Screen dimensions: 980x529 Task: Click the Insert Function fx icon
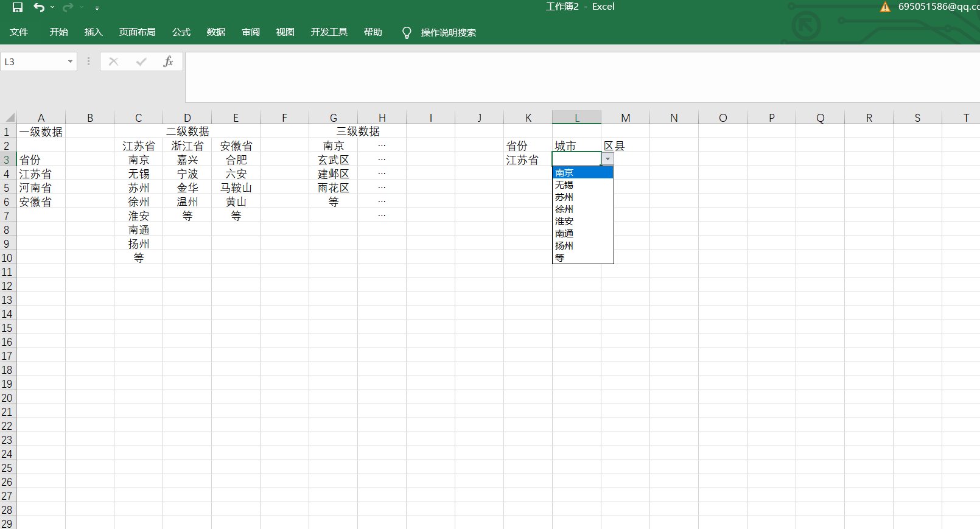coord(168,61)
